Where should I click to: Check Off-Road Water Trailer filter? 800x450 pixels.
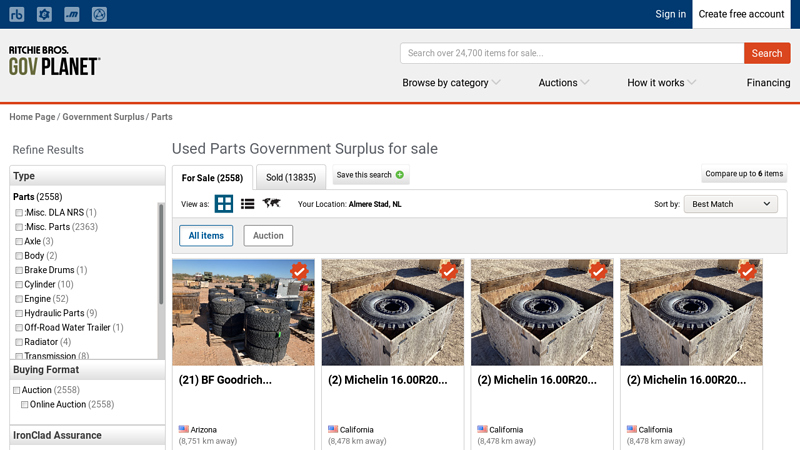coord(19,328)
